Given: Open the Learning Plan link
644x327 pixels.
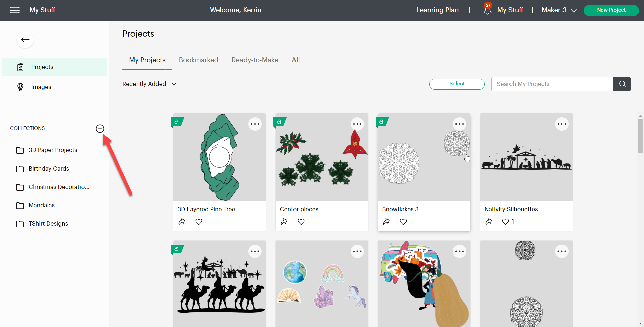Looking at the screenshot, I should tap(437, 10).
